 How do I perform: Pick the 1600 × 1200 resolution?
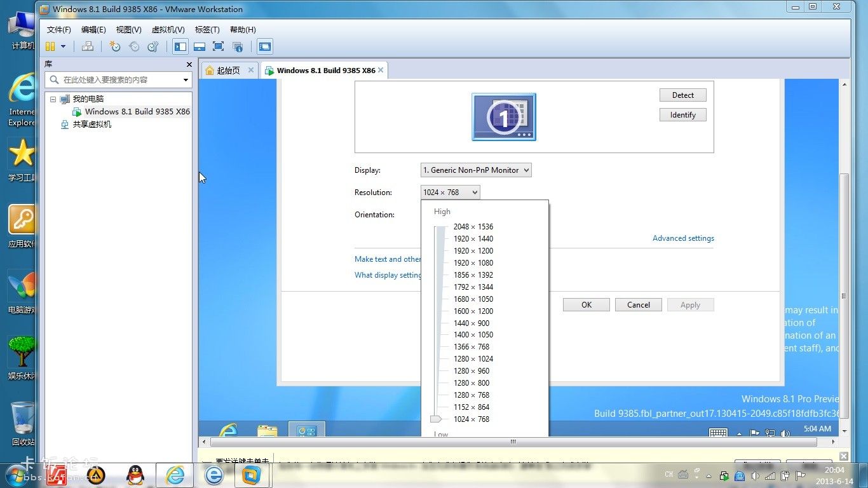click(473, 311)
